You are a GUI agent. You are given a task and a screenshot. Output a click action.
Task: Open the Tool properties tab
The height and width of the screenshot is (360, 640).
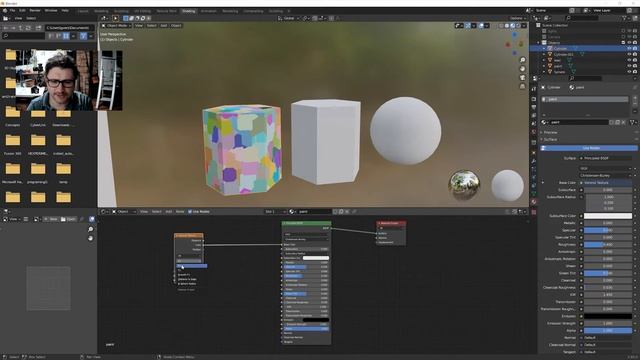pos(534,89)
